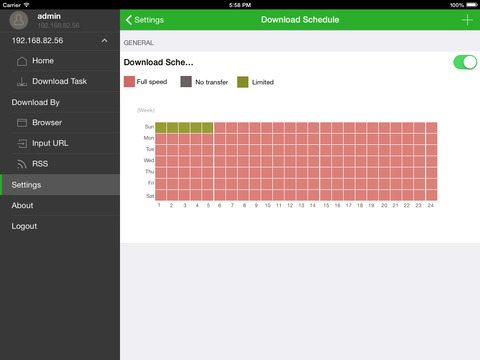This screenshot has height=360, width=480.
Task: Open RSS in sidebar
Action: tap(60, 164)
